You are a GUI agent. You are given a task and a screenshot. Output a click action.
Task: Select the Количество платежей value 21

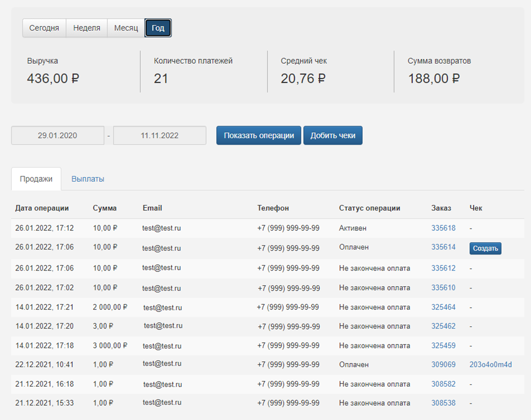coord(161,78)
